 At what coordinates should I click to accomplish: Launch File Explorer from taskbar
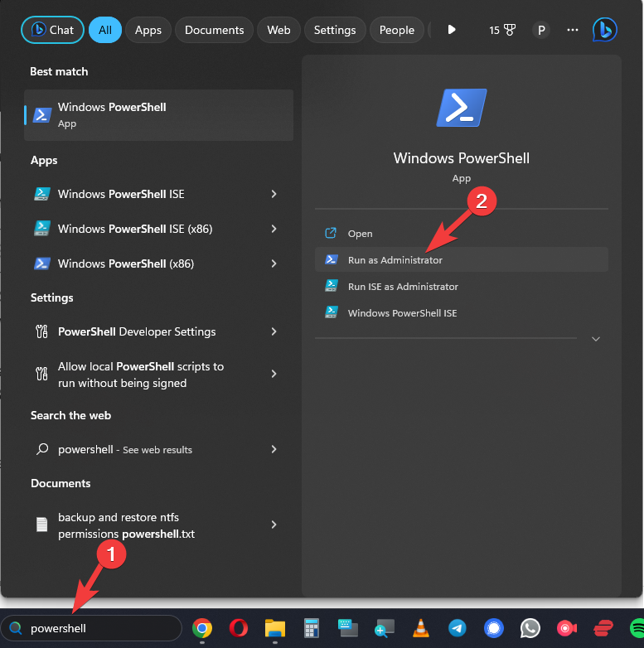pos(275,628)
